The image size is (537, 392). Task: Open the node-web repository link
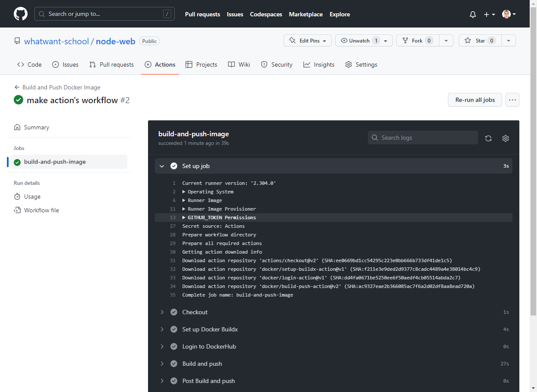(x=115, y=41)
